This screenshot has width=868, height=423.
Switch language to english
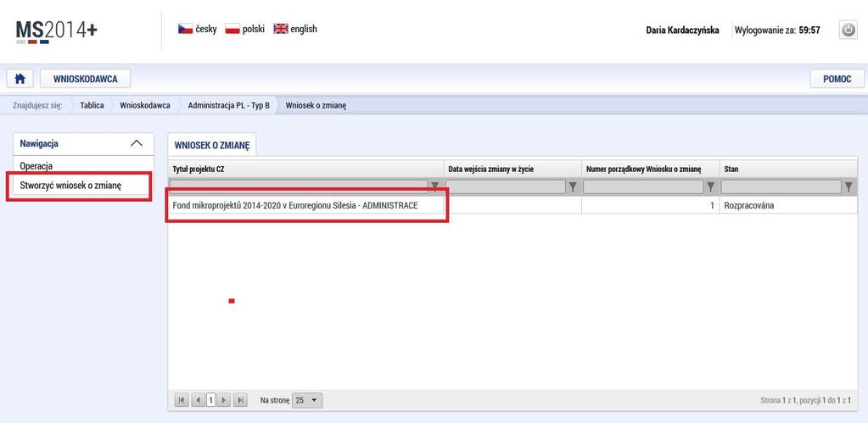click(304, 29)
